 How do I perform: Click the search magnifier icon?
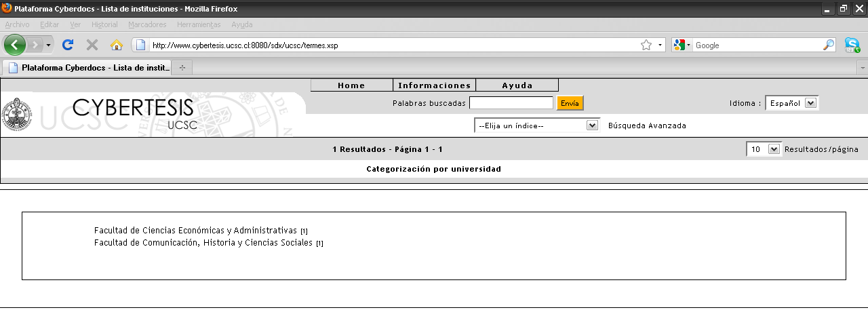[829, 45]
